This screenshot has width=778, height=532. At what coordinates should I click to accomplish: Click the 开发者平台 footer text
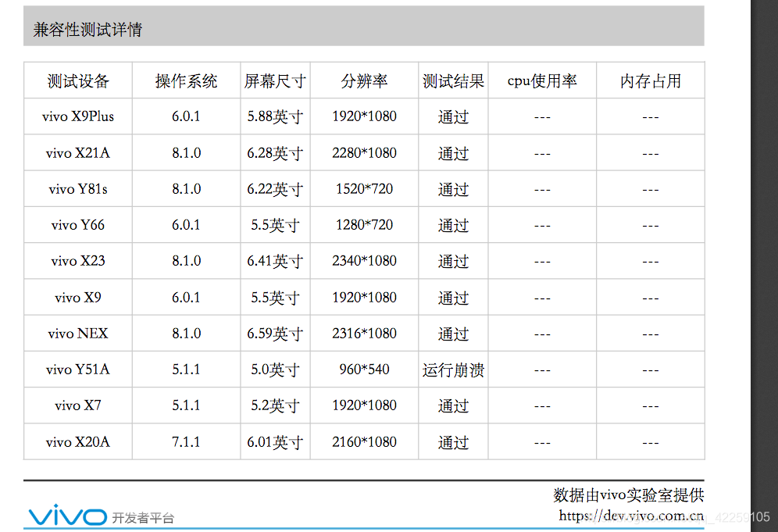tap(143, 518)
